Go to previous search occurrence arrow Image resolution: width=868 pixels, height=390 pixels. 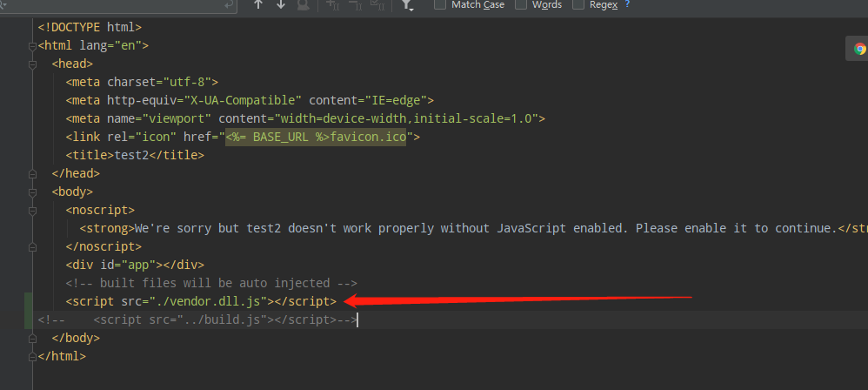258,4
